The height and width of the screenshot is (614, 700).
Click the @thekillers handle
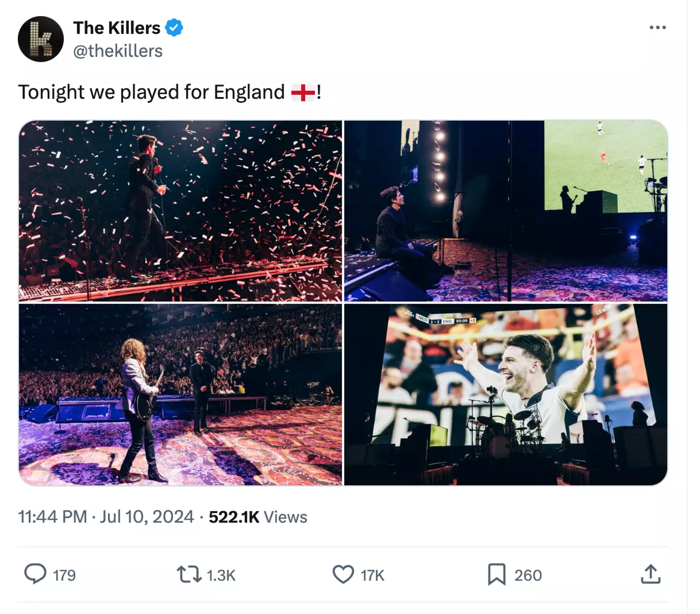(118, 51)
